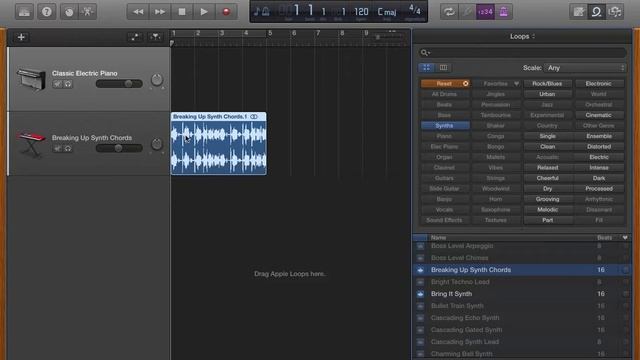This screenshot has width=640, height=360.
Task: Adjust Breaking Up Synth Chords volume slider
Action: click(119, 148)
